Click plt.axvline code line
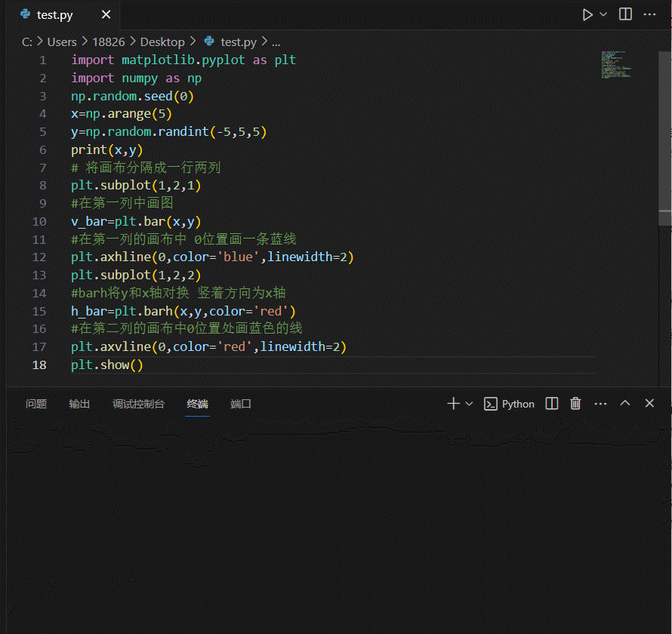672x634 pixels. coord(208,346)
